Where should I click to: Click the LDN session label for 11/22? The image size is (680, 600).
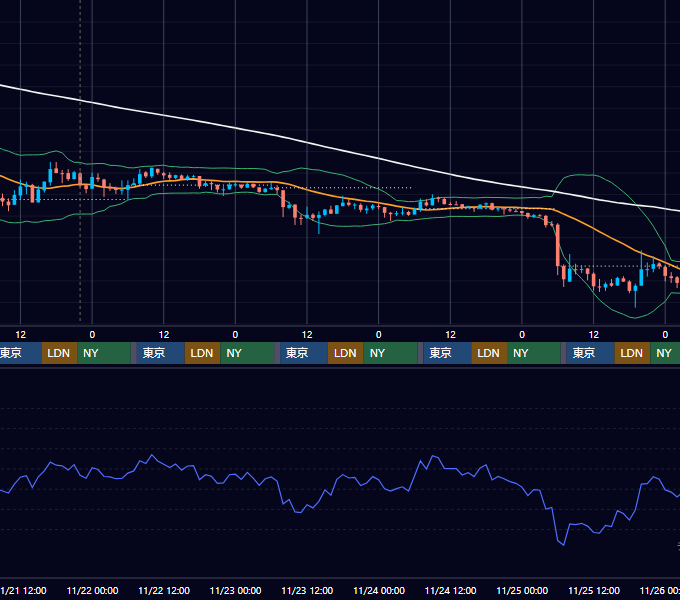click(x=202, y=353)
